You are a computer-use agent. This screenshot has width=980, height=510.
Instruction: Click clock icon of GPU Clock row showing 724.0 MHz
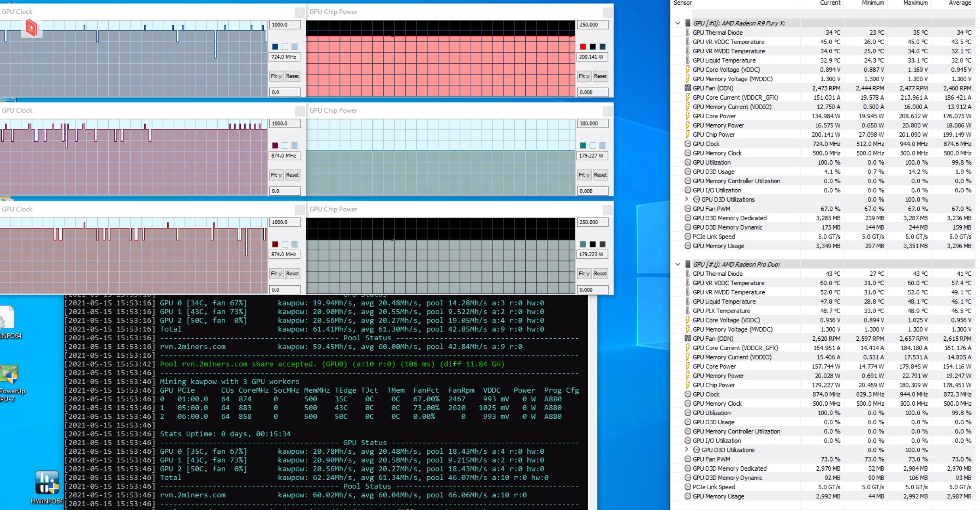[x=687, y=144]
